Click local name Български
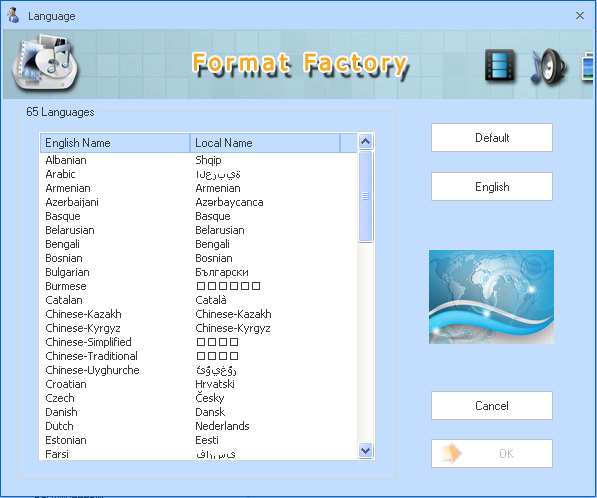The height and width of the screenshot is (498, 597). click(x=222, y=272)
